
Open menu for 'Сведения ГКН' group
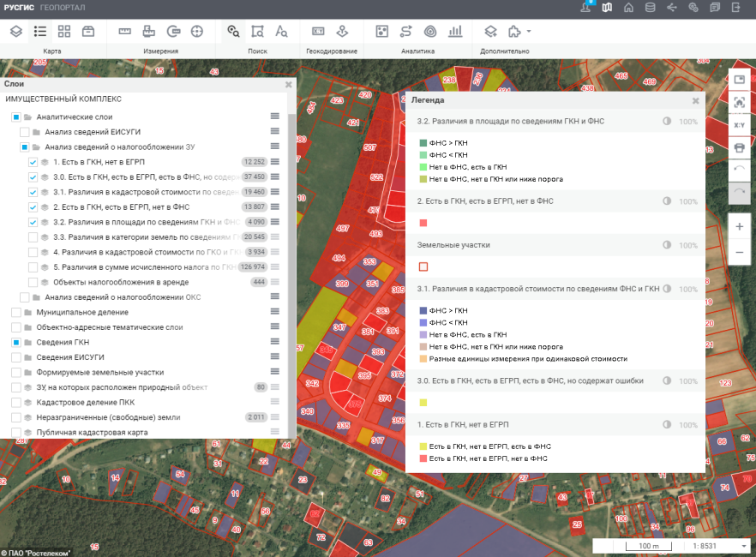275,341
